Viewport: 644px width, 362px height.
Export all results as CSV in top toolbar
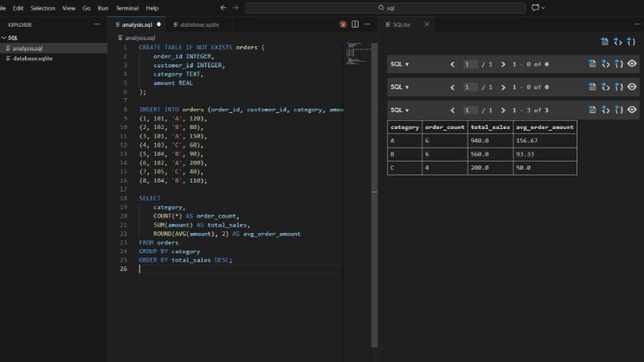pos(604,41)
